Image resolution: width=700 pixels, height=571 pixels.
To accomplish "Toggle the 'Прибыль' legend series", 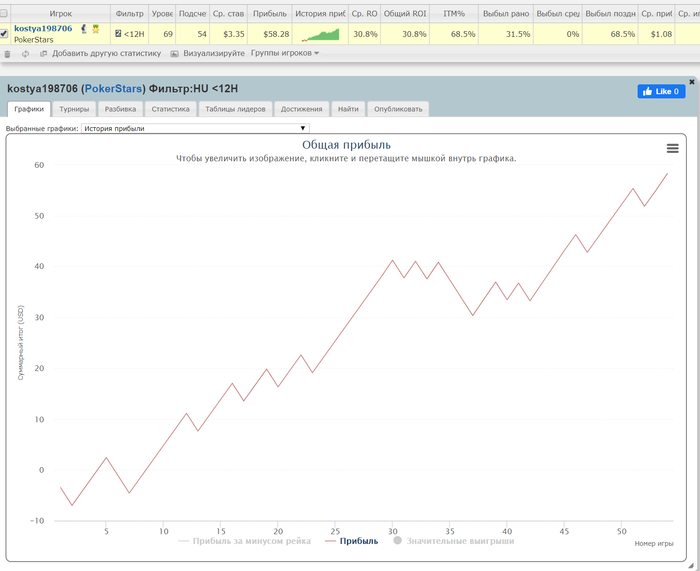I will (x=352, y=541).
